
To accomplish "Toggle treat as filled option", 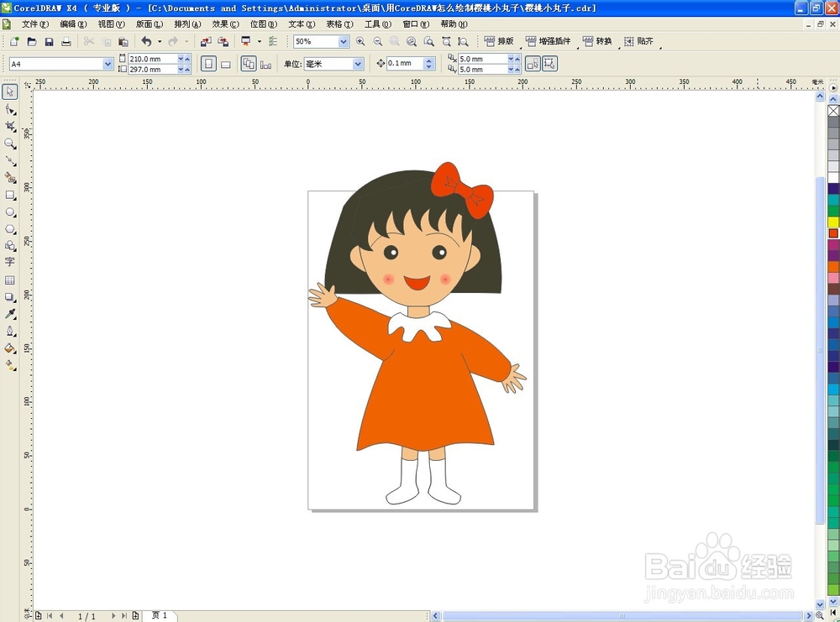I will point(549,64).
